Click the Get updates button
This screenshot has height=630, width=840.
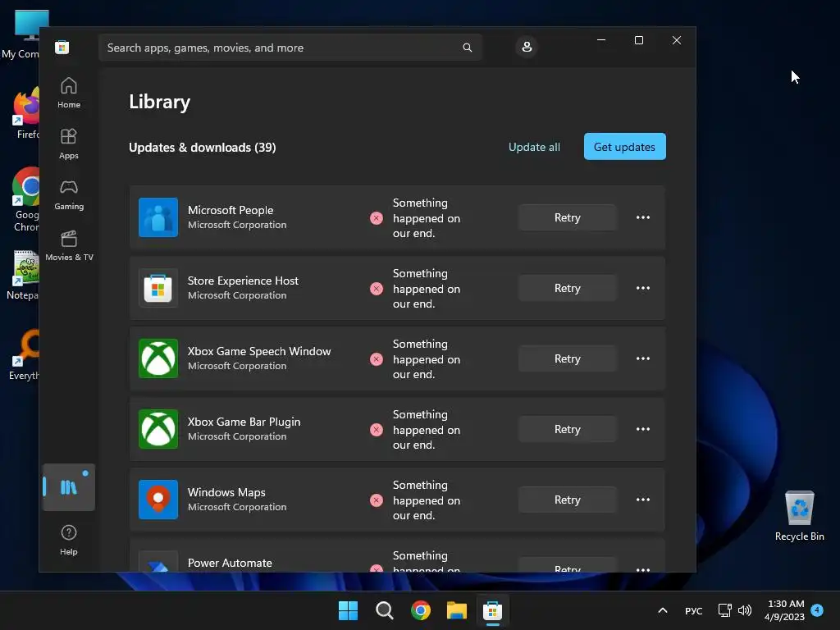[624, 147]
